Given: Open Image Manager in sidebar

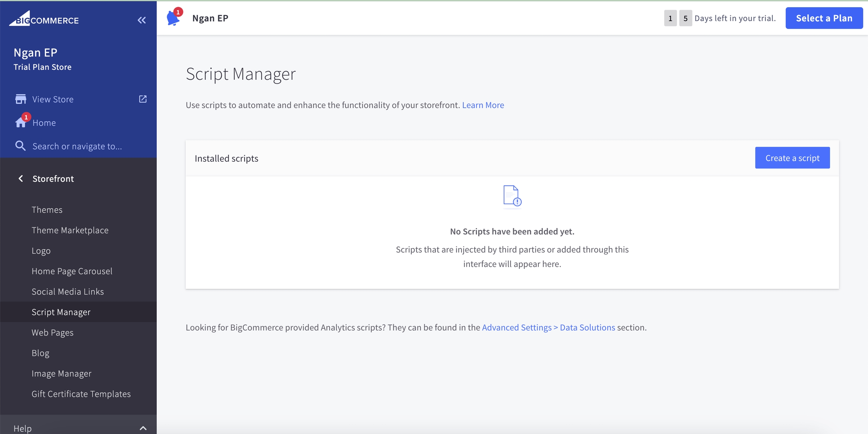Looking at the screenshot, I should (61, 373).
